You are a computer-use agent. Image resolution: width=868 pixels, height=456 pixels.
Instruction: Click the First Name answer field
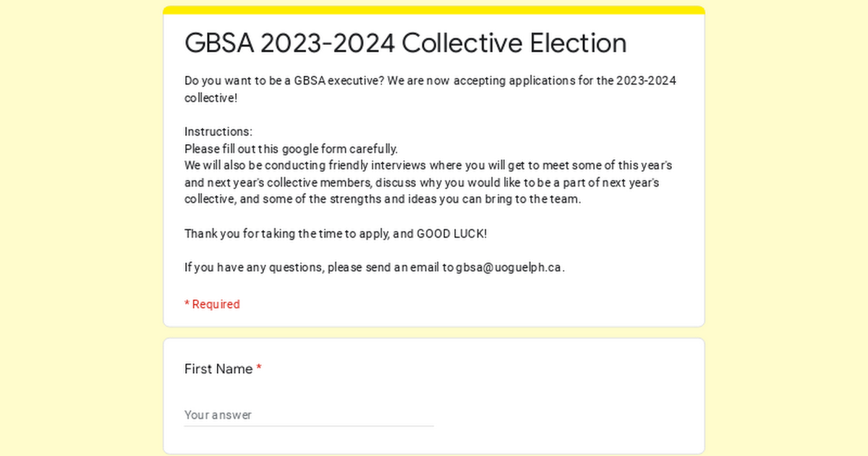pyautogui.click(x=309, y=415)
